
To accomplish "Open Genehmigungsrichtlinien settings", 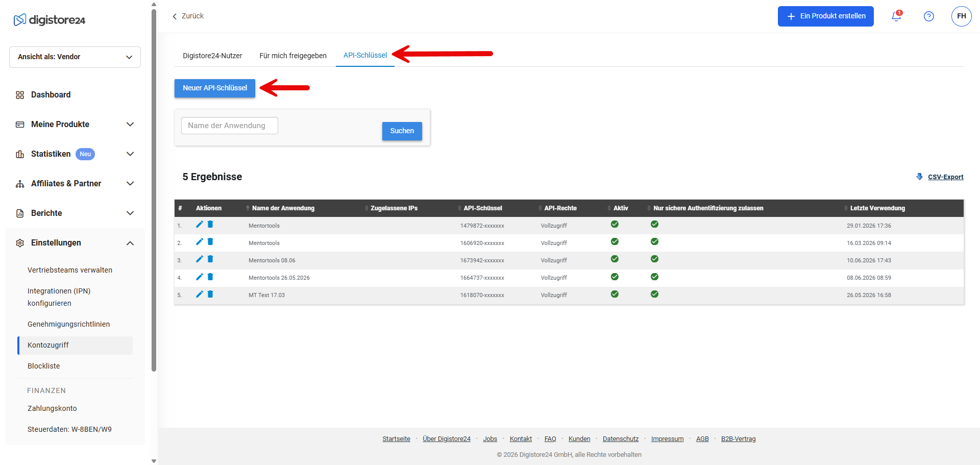I will pyautogui.click(x=69, y=324).
